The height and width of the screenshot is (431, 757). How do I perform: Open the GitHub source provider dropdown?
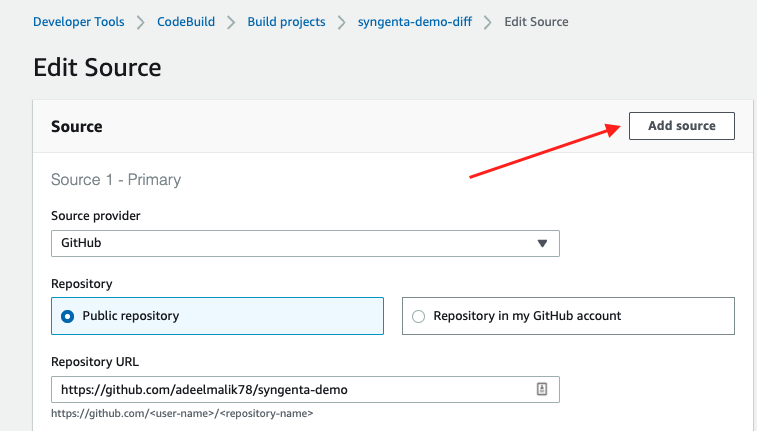[x=304, y=243]
